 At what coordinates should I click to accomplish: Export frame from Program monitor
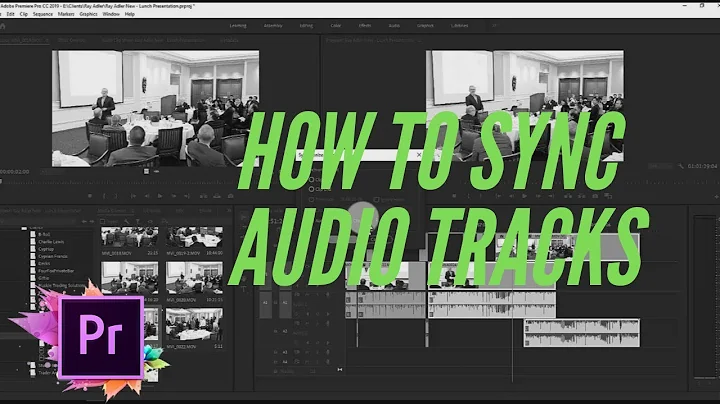pyautogui.click(x=595, y=196)
